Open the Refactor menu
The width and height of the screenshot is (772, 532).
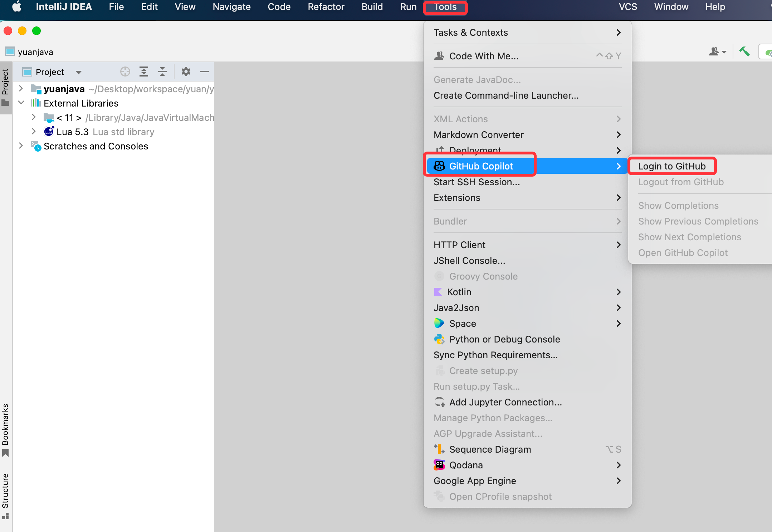326,7
